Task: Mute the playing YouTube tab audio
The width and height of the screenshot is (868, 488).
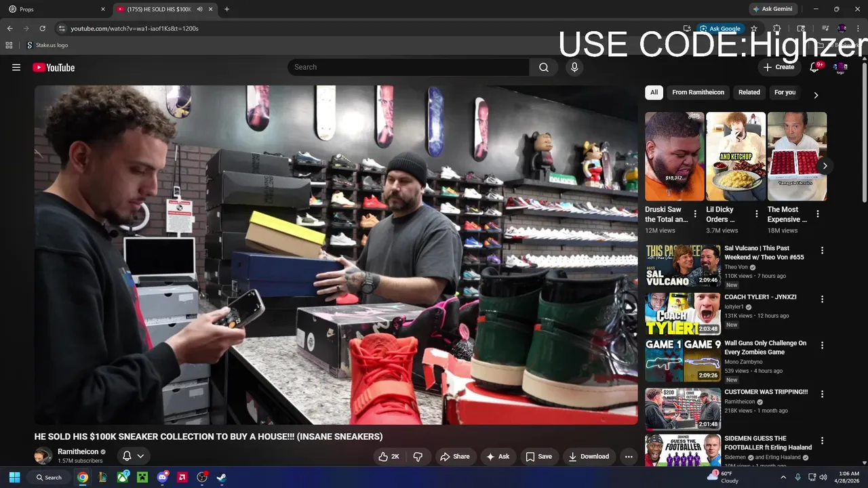Action: click(x=200, y=9)
